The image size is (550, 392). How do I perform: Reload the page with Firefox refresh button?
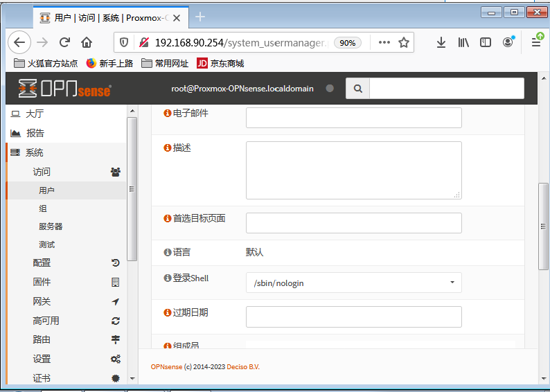point(64,42)
